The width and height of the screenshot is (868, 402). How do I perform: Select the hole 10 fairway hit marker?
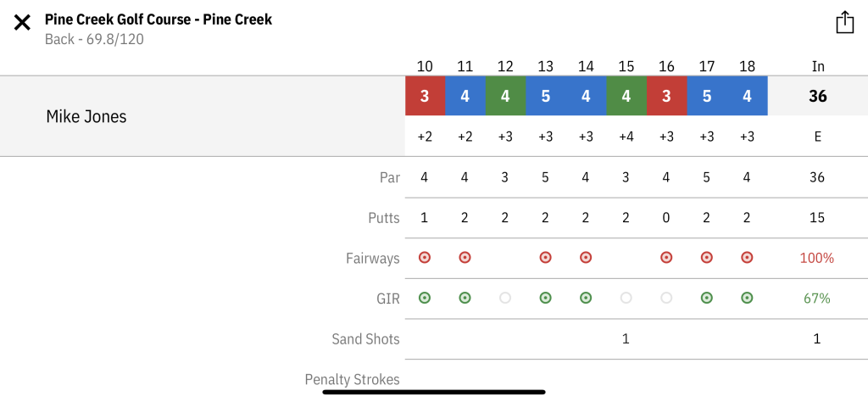[425, 258]
